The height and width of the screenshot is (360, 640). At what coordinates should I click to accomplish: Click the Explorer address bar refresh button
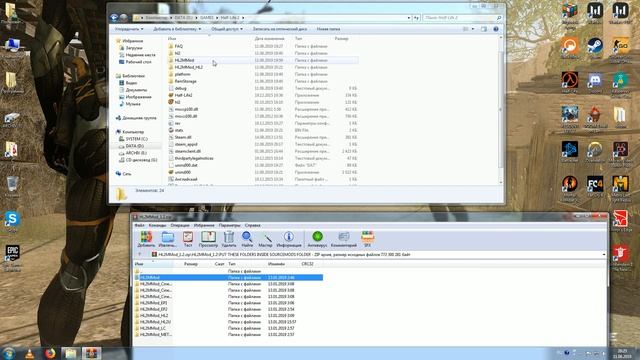pyautogui.click(x=416, y=18)
